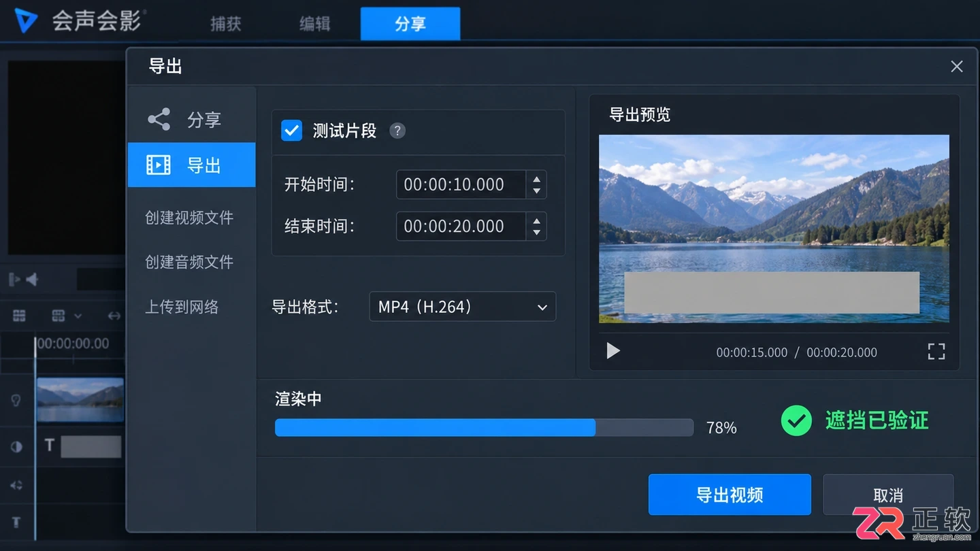Toggle the video track icon in the timeline
Screen dimensions: 980x551
pos(16,401)
